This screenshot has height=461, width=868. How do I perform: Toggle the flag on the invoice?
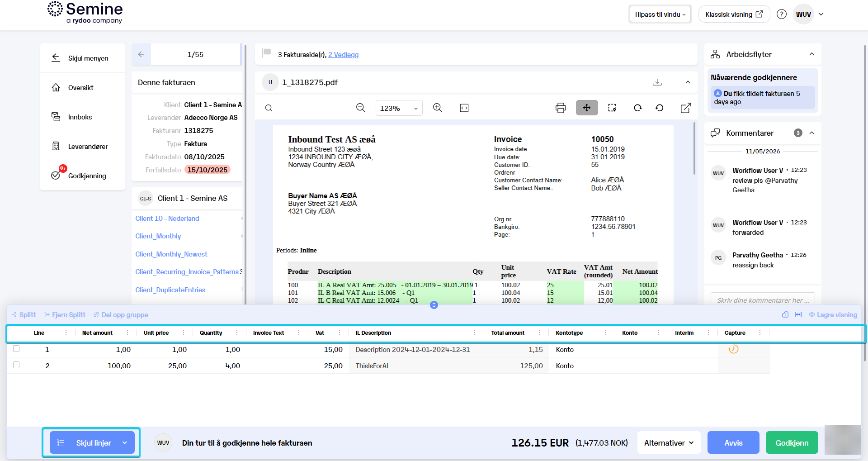point(267,53)
